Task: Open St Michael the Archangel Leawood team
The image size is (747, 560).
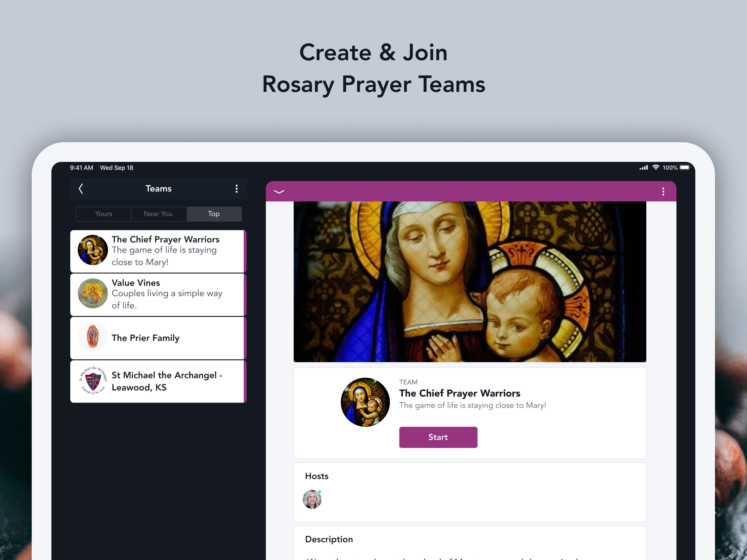Action: click(x=158, y=381)
